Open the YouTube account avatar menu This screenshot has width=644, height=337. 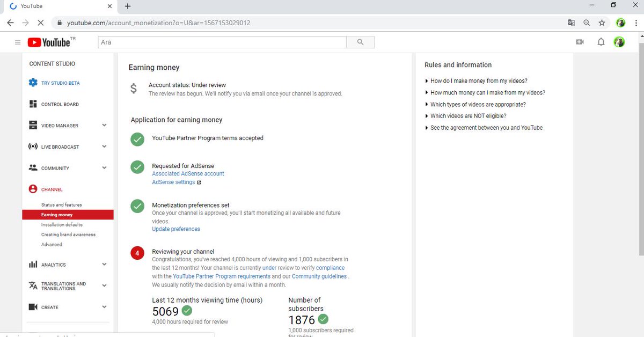pyautogui.click(x=619, y=42)
